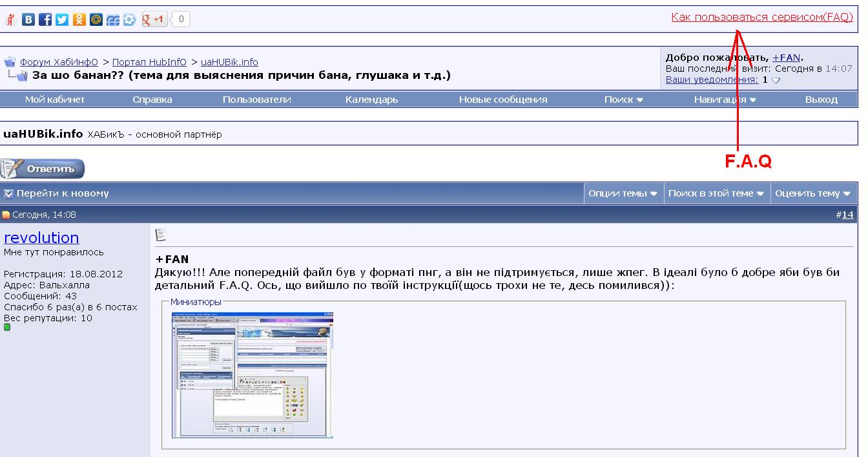This screenshot has width=868, height=457.
Task: Share the page on Twitter
Action: [62, 19]
